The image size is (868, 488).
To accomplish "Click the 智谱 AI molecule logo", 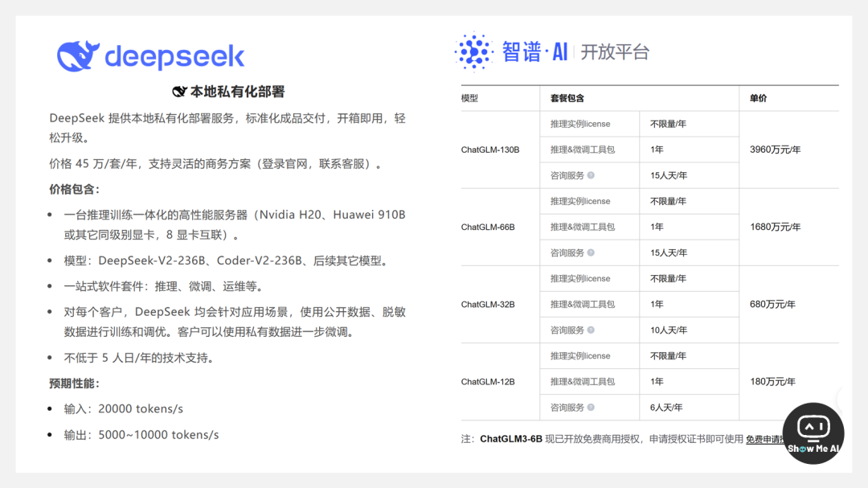I will tap(474, 51).
